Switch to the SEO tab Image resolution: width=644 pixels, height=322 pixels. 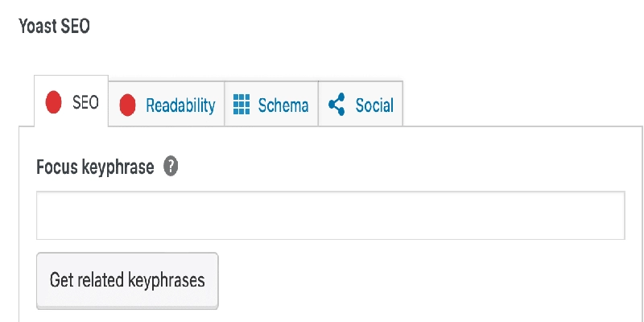(72, 102)
